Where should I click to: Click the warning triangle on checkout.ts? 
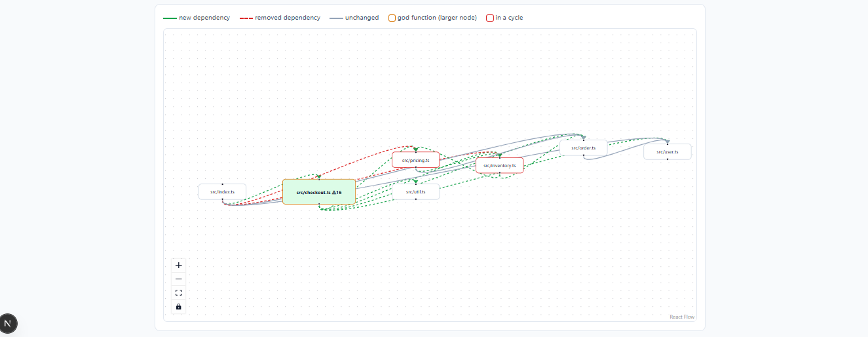click(334, 192)
